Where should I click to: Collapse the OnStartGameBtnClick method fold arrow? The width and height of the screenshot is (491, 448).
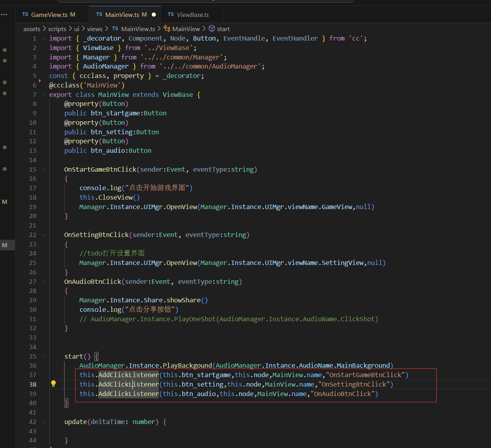[44, 170]
